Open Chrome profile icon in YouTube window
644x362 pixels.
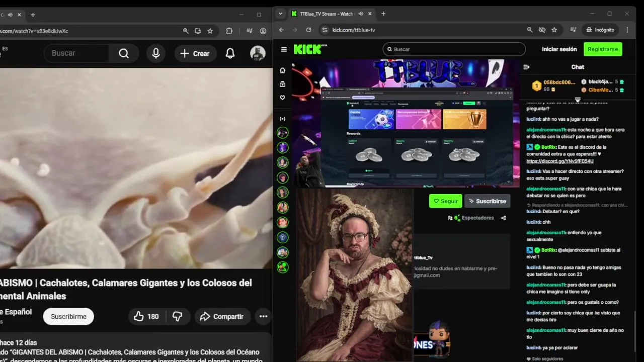pos(263,31)
